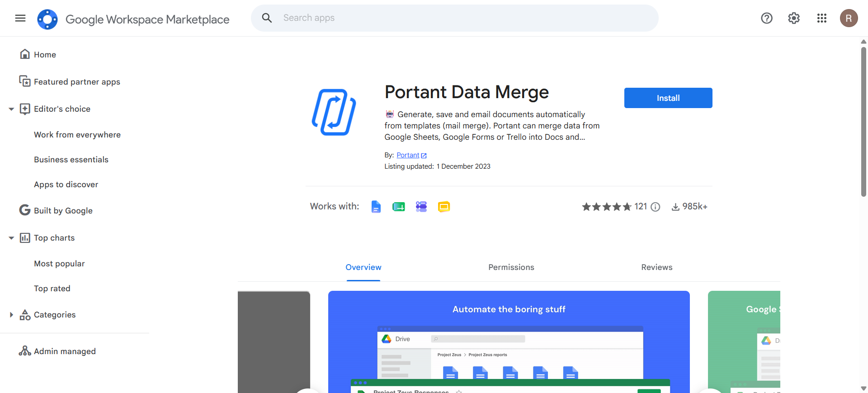Click the app description text
868x393 pixels.
[492, 126]
